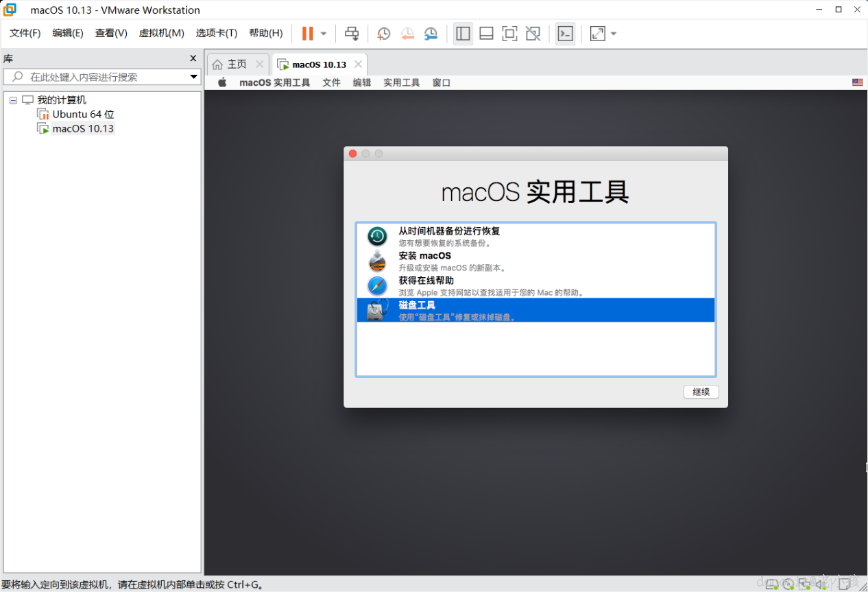Send Ctrl+Alt+Del to the virtual machine
The image size is (868, 592).
[352, 34]
